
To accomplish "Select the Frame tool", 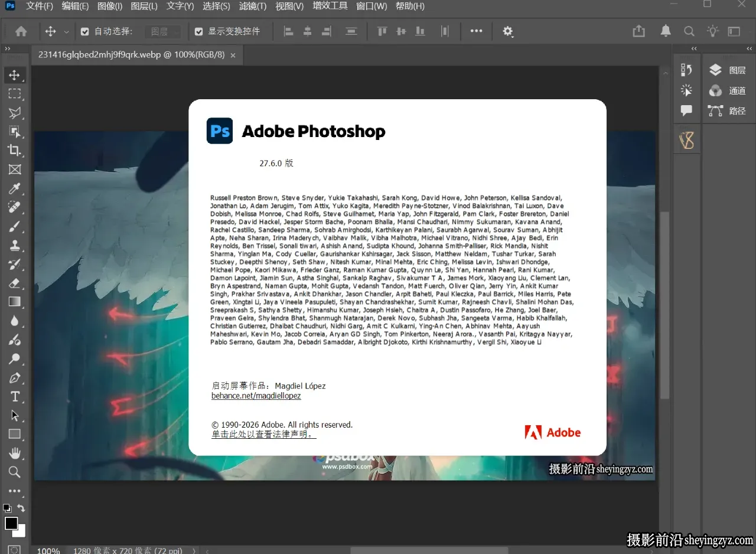I will [15, 170].
